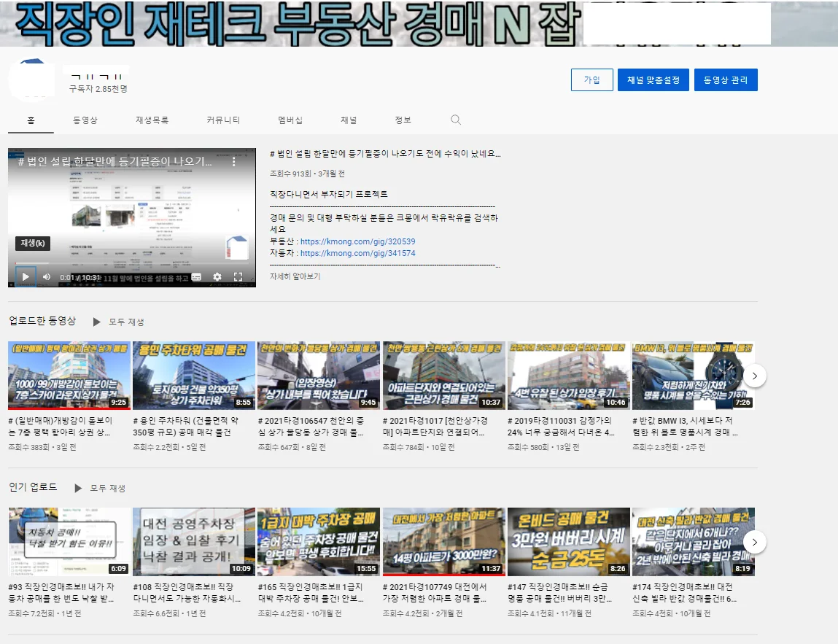Toggle subtitles with the captions icon
The image size is (838, 644).
pyautogui.click(x=196, y=277)
